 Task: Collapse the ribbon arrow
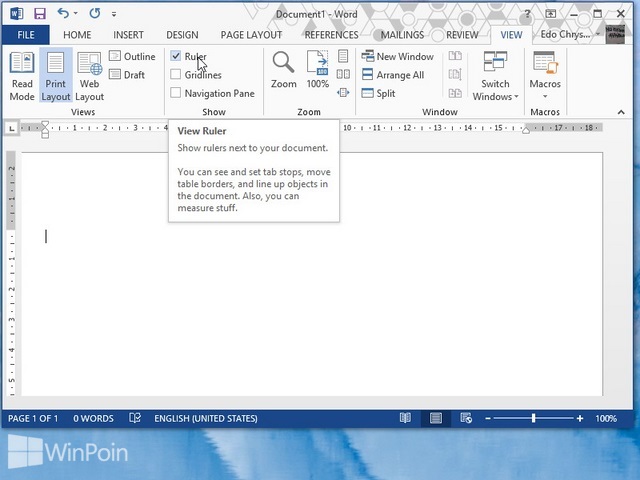click(621, 112)
